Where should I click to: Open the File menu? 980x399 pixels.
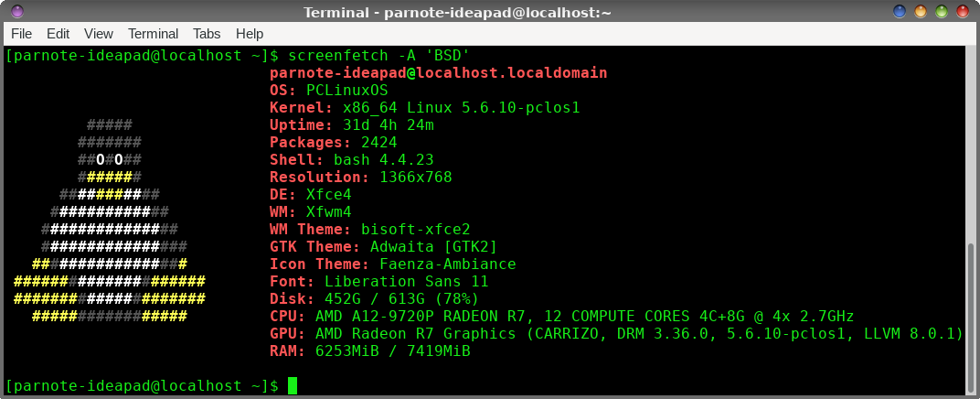click(x=21, y=34)
